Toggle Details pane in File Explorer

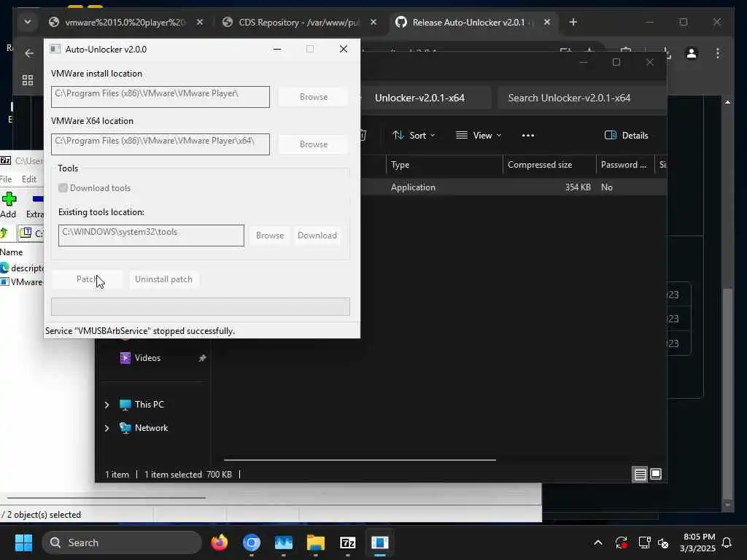point(627,135)
